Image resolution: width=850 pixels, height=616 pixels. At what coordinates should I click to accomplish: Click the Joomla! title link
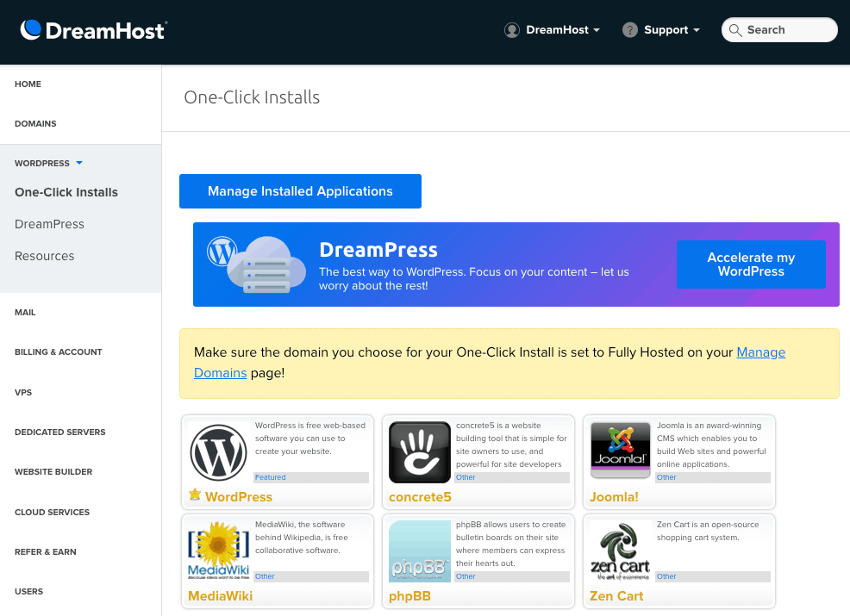[x=614, y=497]
